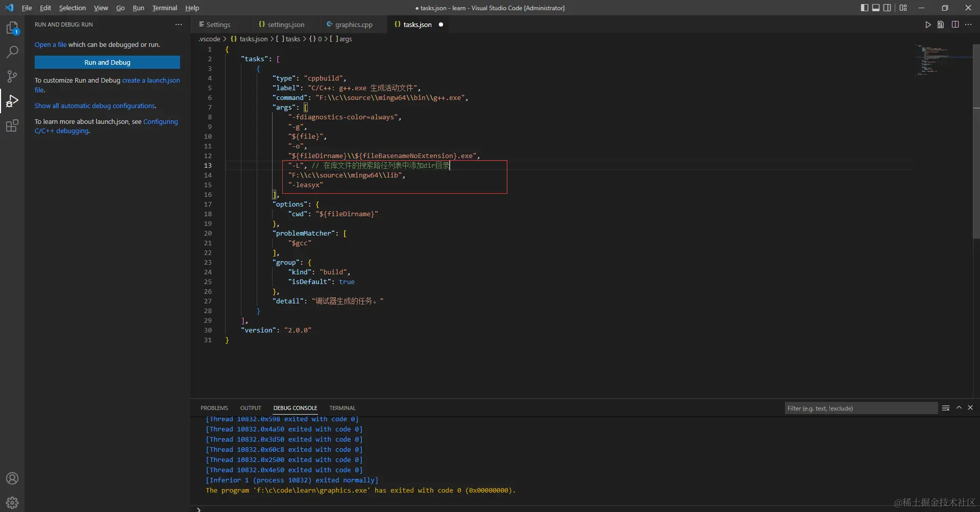Open the create a launch.json file link
Viewport: 980px width, 512px height.
click(151, 80)
